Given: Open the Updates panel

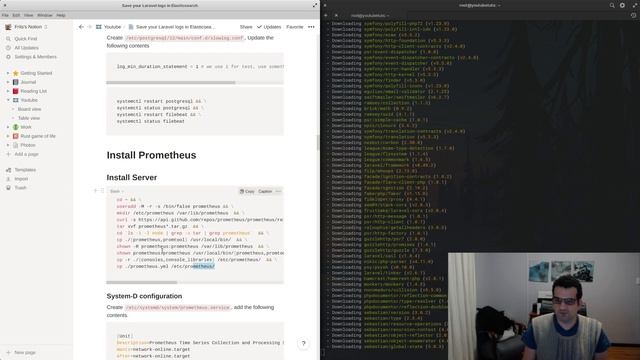Looking at the screenshot, I should coord(269,27).
